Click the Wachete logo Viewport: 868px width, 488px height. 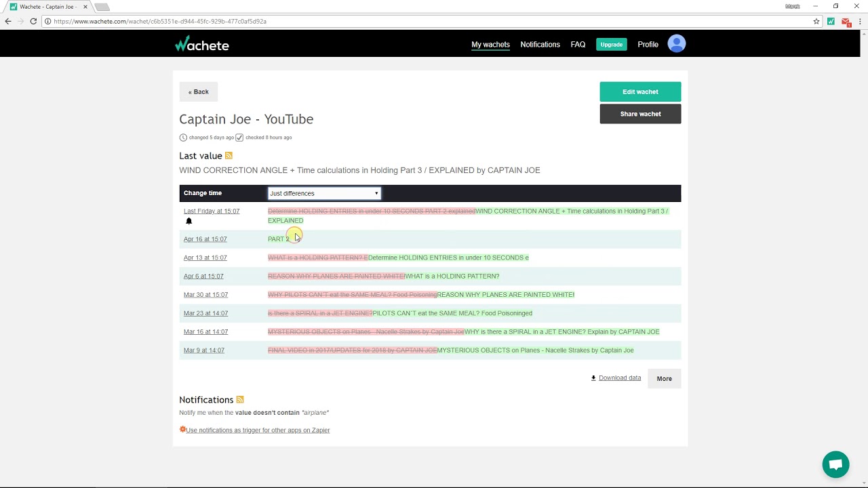click(202, 45)
